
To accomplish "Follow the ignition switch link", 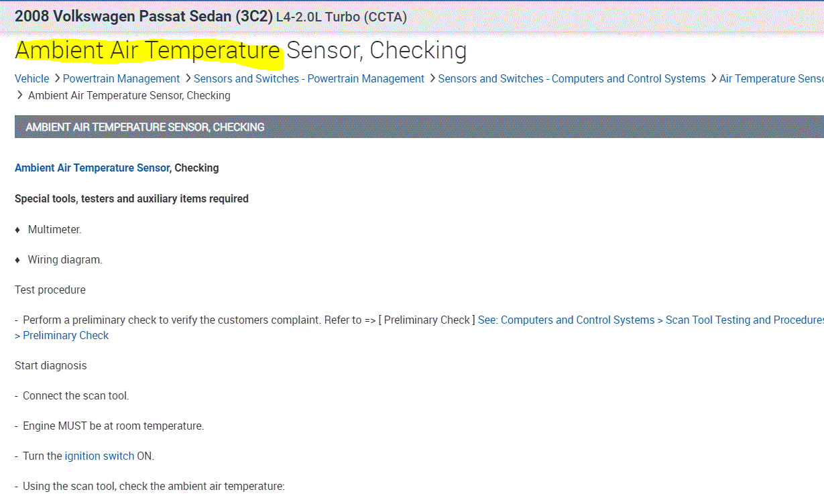I will click(x=99, y=456).
